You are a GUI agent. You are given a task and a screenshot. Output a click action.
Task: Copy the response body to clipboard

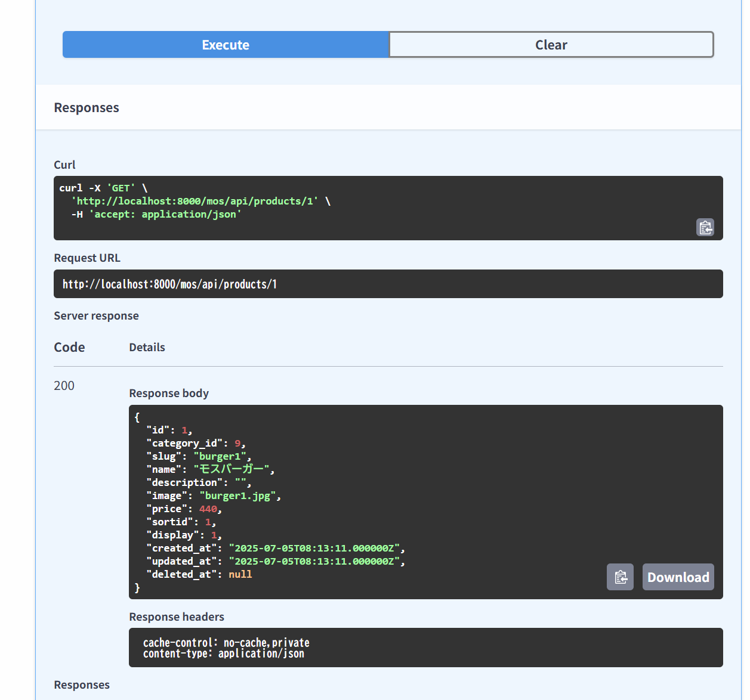click(620, 577)
